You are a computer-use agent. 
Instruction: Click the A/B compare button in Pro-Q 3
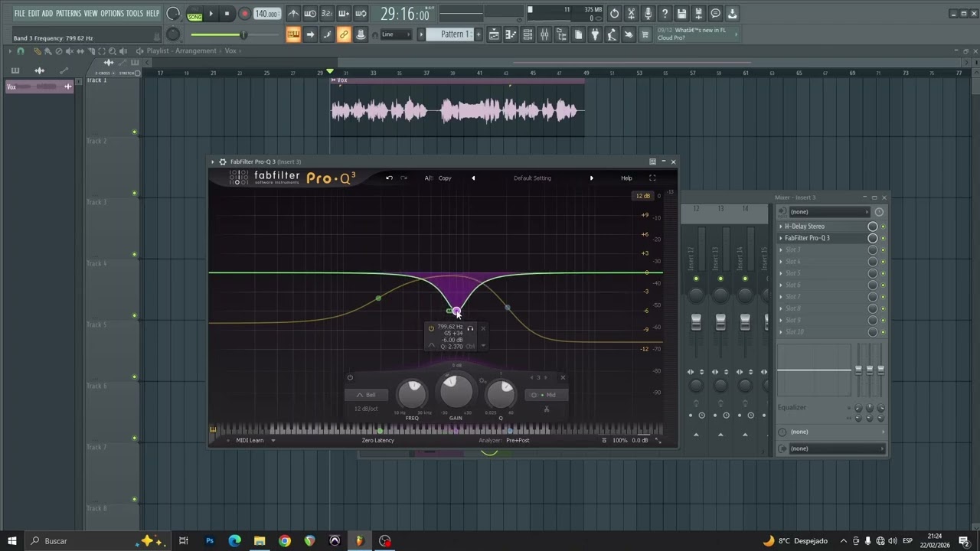429,178
